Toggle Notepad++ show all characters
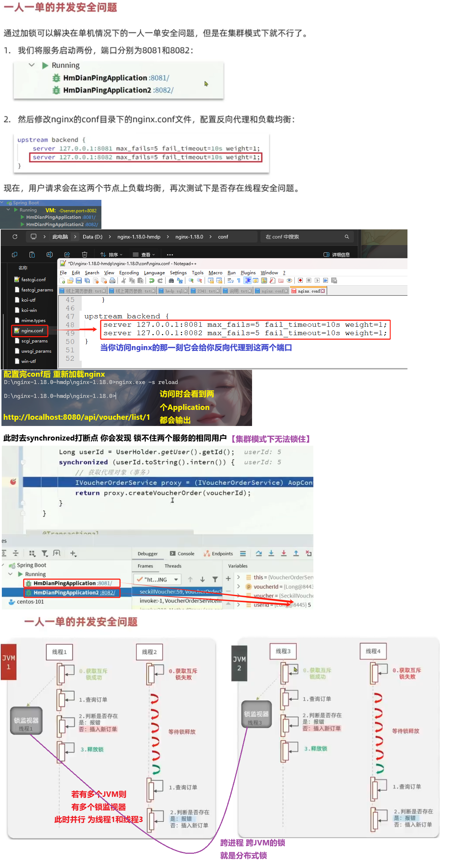 coord(239,280)
